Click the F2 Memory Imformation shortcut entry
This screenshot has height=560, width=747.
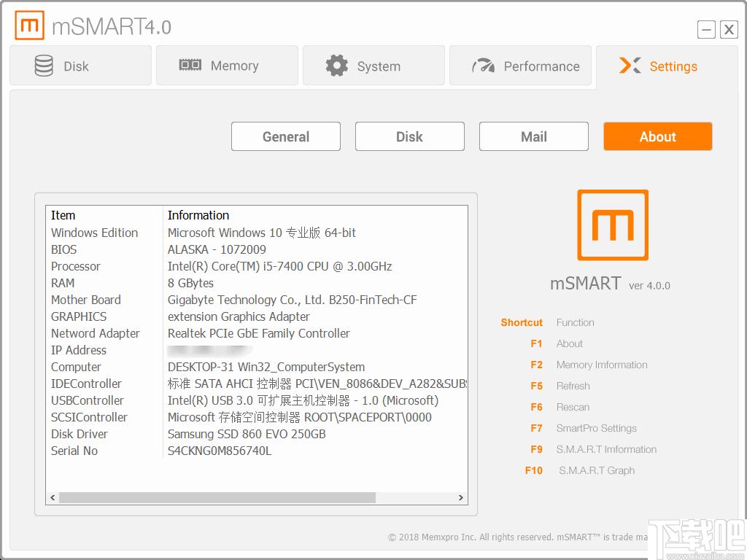(589, 365)
